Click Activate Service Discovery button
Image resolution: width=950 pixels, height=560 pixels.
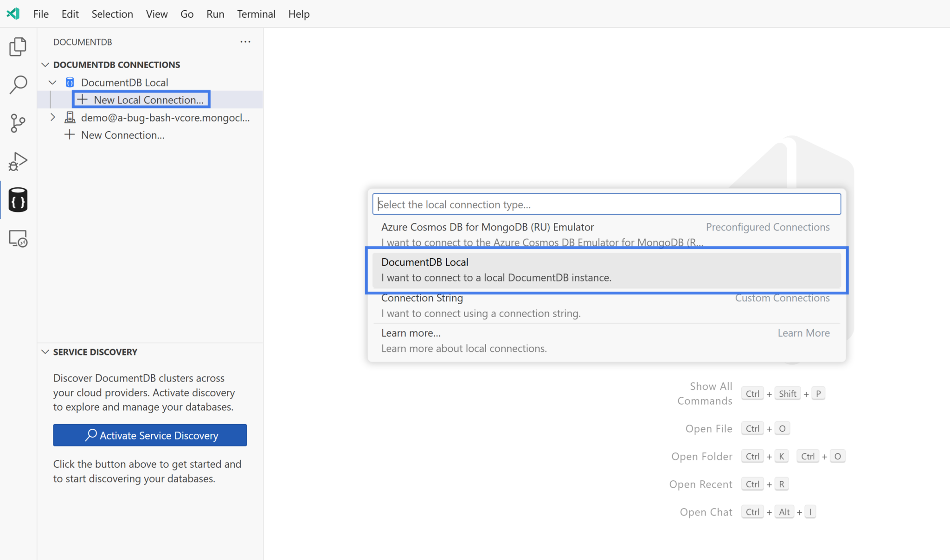[149, 435]
